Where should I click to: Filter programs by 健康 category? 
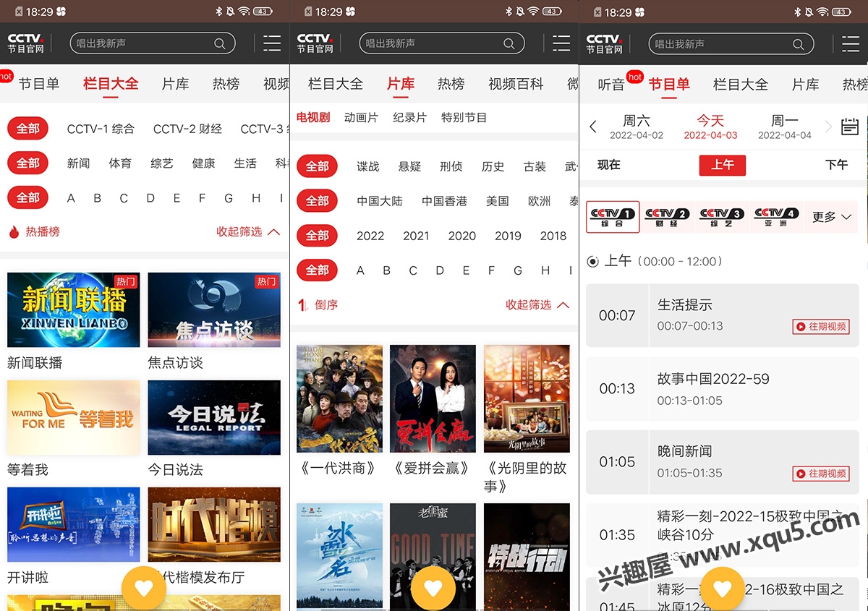pyautogui.click(x=203, y=163)
